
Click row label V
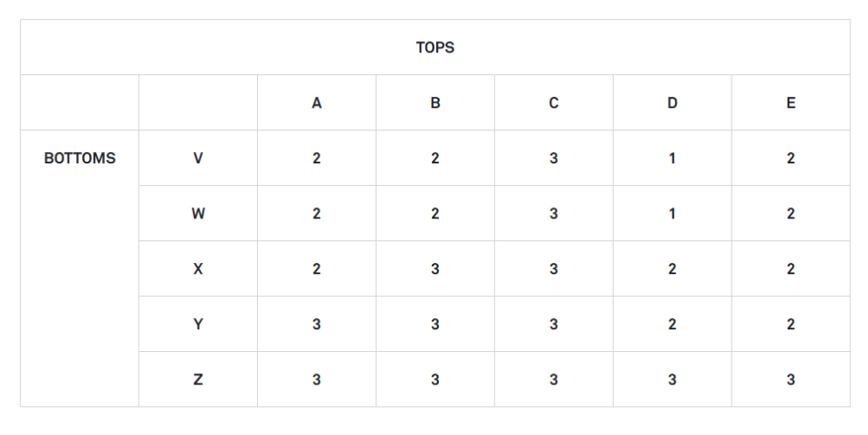[198, 158]
